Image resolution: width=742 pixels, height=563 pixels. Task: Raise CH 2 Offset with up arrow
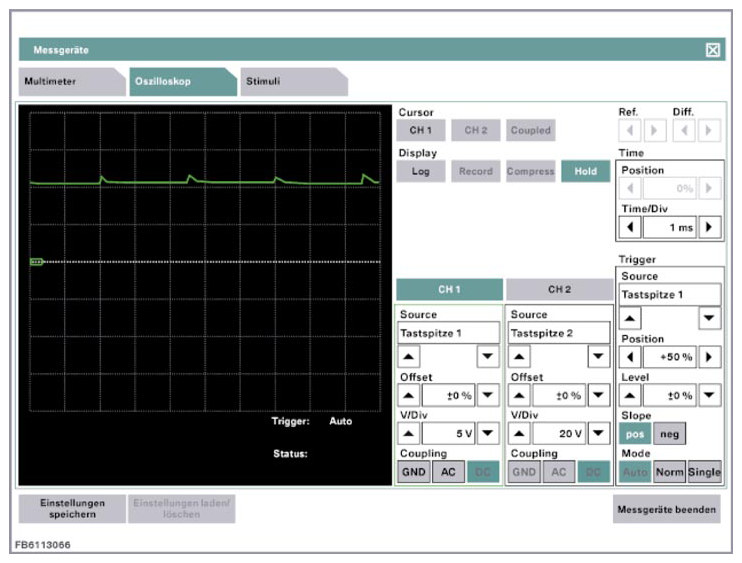click(519, 395)
